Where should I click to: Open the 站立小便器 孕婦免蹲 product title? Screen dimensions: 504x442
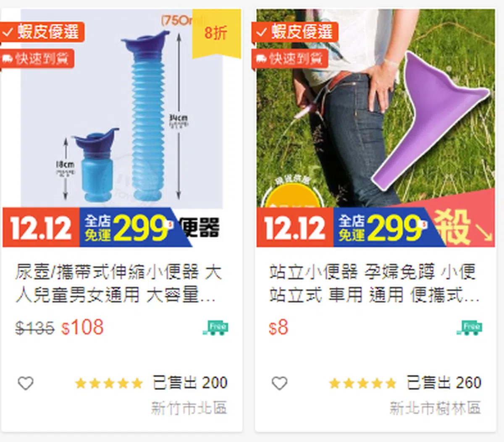coord(374,284)
